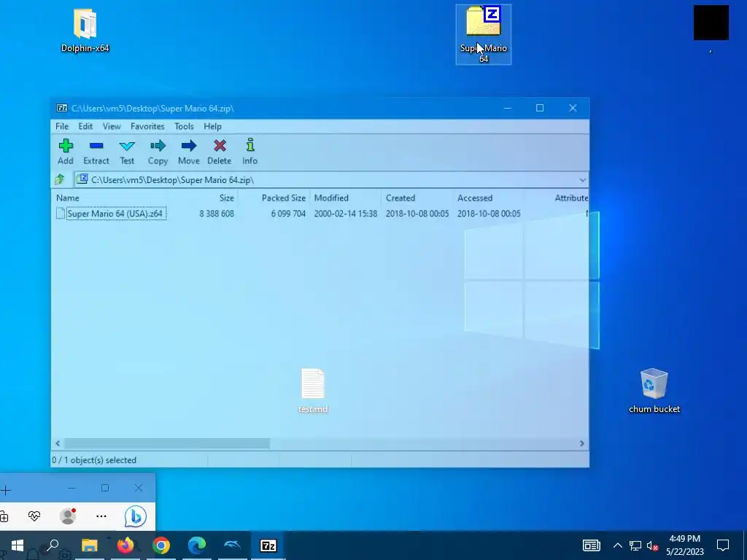Open the Edit menu

tap(85, 126)
